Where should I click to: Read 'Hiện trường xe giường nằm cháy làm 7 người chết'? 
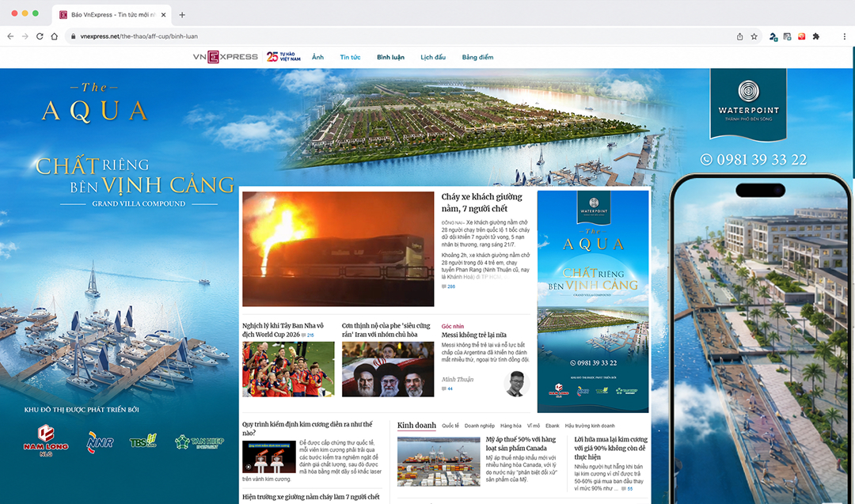coord(311,497)
